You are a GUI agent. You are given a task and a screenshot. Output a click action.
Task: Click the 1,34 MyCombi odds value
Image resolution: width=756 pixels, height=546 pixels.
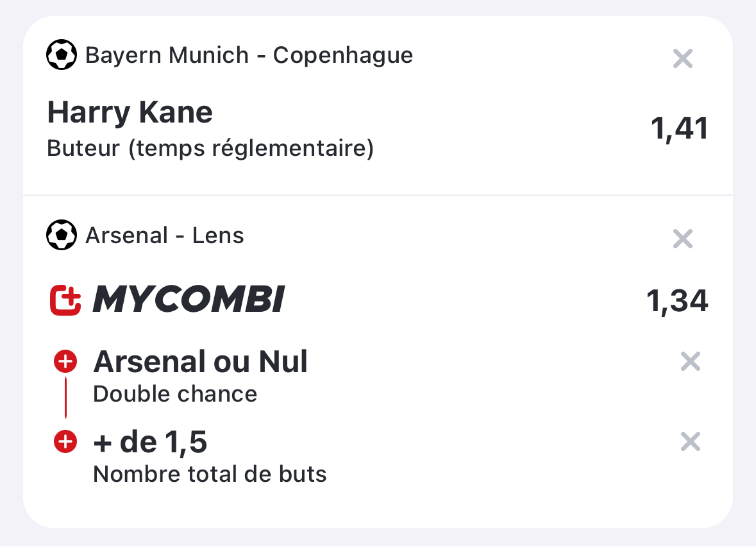pyautogui.click(x=677, y=301)
